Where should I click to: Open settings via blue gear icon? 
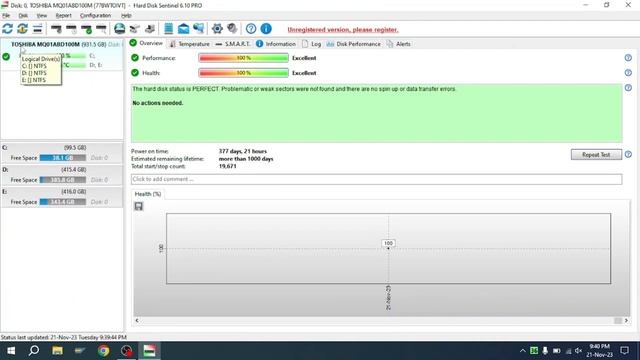217,29
